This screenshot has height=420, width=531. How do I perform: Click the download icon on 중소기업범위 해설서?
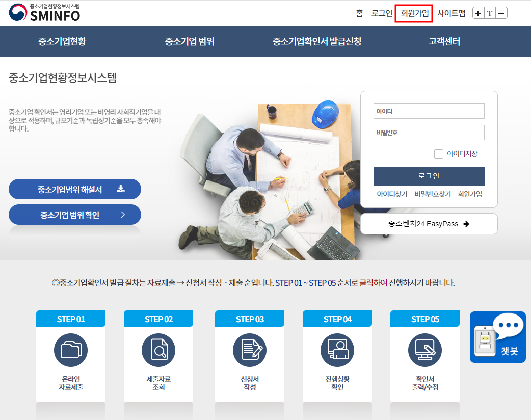tap(120, 189)
